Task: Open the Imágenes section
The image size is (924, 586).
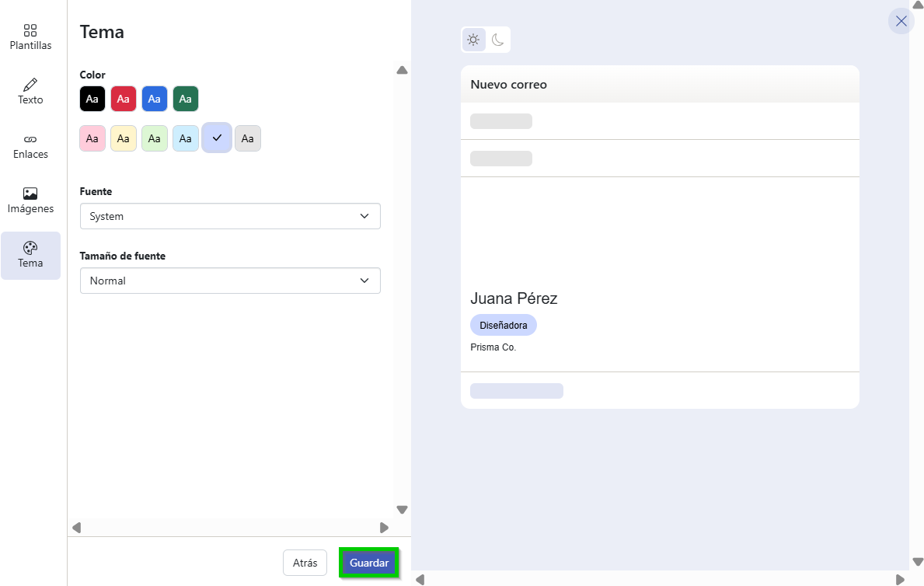Action: pos(30,201)
